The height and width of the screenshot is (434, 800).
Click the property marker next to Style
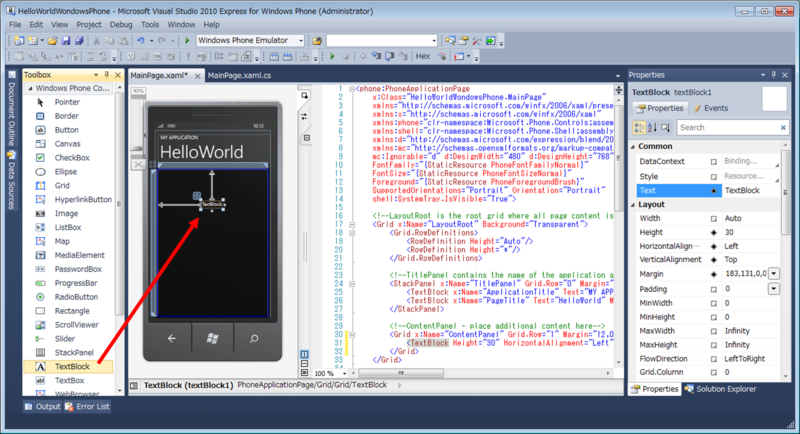(x=714, y=176)
